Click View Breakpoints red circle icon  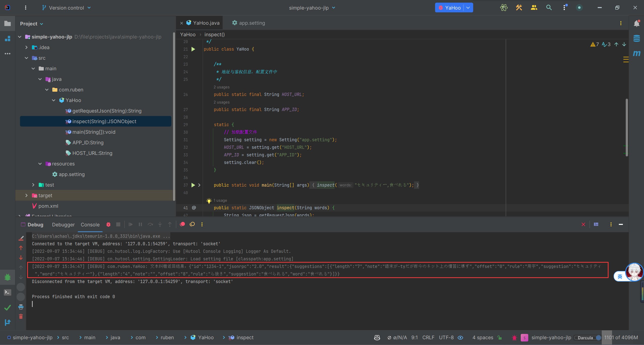[183, 224]
